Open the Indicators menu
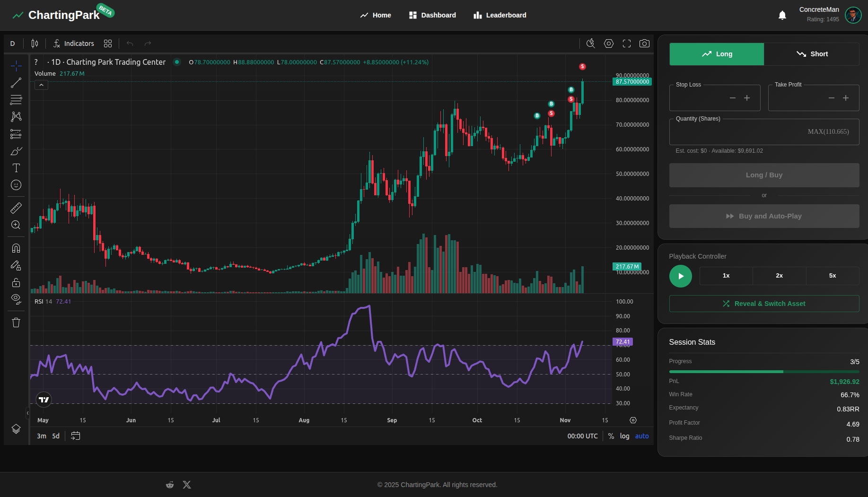The width and height of the screenshot is (868, 497). pyautogui.click(x=73, y=44)
